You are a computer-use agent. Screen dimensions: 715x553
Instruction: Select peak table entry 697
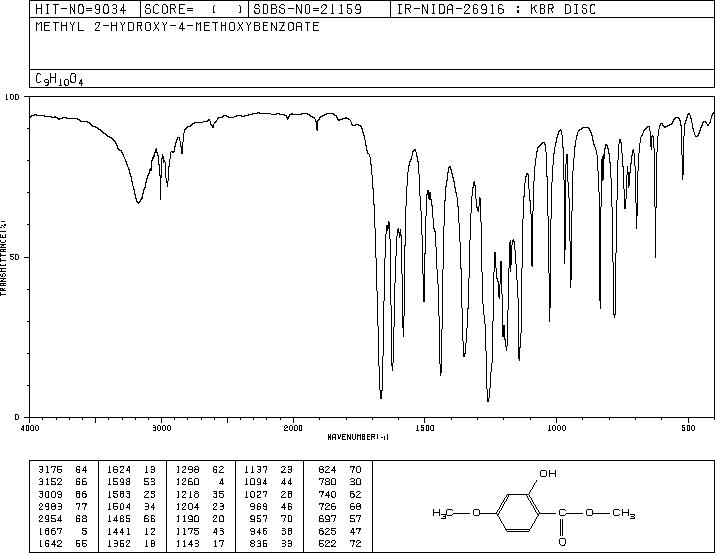pos(327,519)
